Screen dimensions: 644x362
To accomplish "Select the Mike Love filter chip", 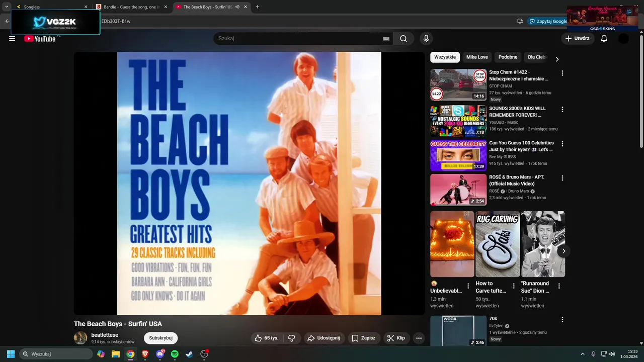I will (477, 57).
